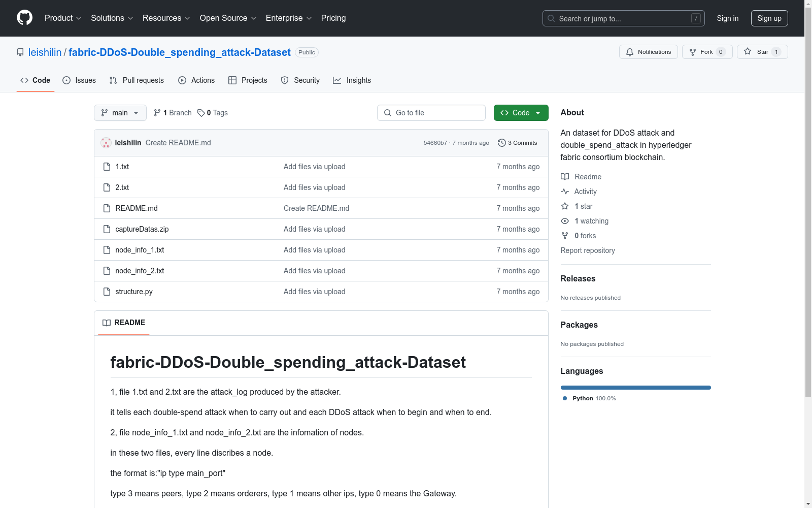Switch to the Security tab
Screen dimensions: 812x508
pos(300,80)
